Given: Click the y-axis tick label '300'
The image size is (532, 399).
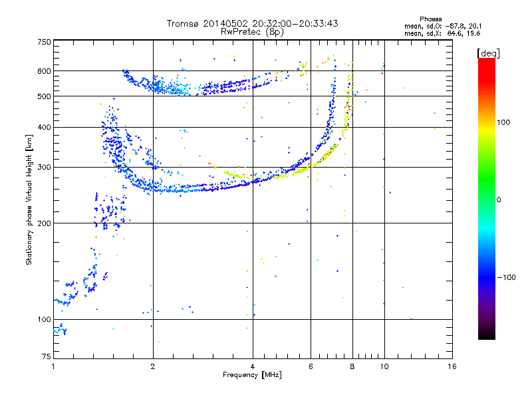Looking at the screenshot, I should coord(44,168).
